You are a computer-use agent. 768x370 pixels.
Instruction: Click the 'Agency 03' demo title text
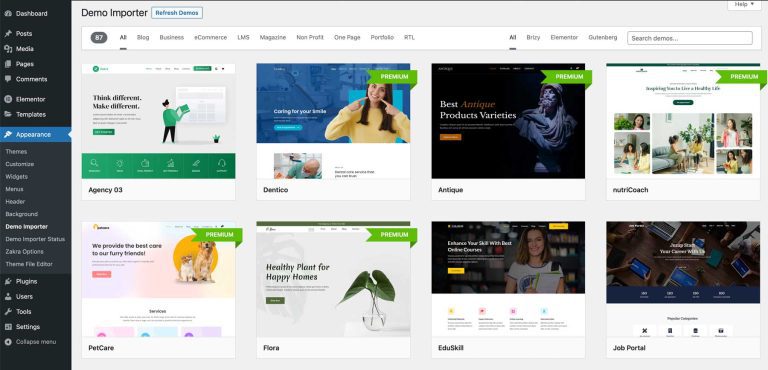tap(105, 190)
